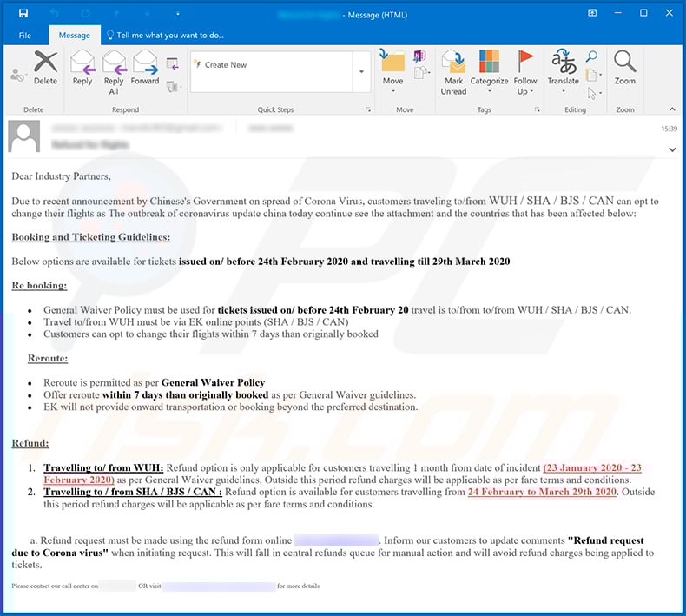Image resolution: width=686 pixels, height=616 pixels.
Task: Click Reply All
Action: (114, 72)
